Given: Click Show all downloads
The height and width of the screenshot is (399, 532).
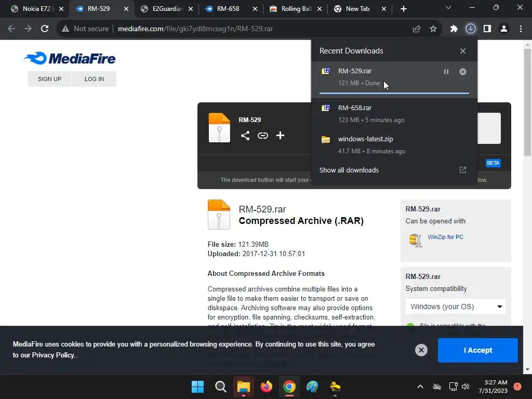Looking at the screenshot, I should 349,170.
